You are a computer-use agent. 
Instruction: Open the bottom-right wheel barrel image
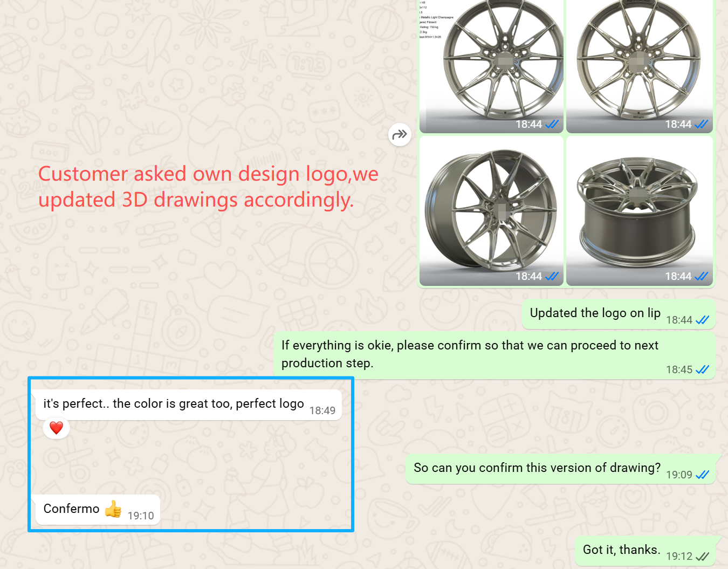tap(640, 211)
